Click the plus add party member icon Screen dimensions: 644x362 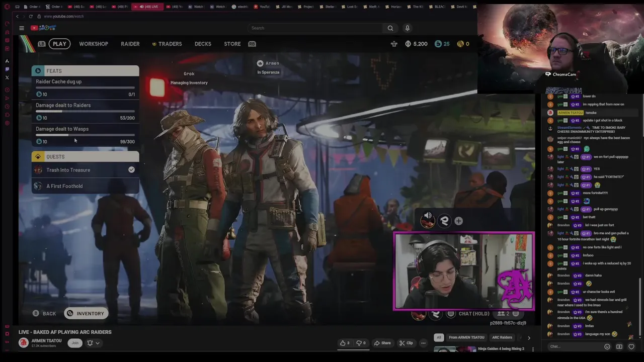pyautogui.click(x=458, y=221)
